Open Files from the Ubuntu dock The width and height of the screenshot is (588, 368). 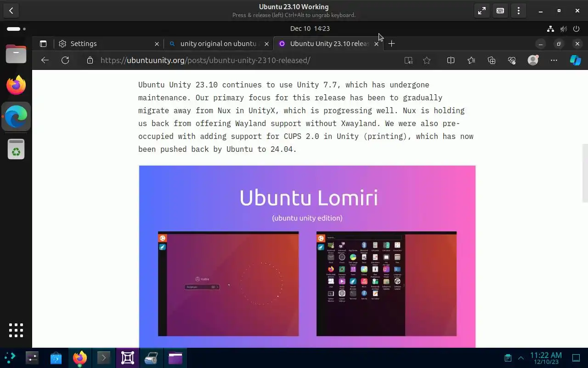(x=16, y=54)
